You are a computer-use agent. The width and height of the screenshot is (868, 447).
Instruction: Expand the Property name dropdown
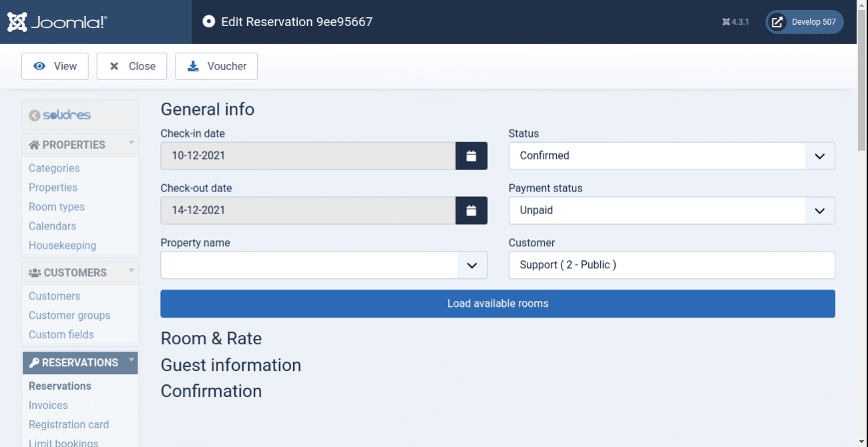coord(324,266)
